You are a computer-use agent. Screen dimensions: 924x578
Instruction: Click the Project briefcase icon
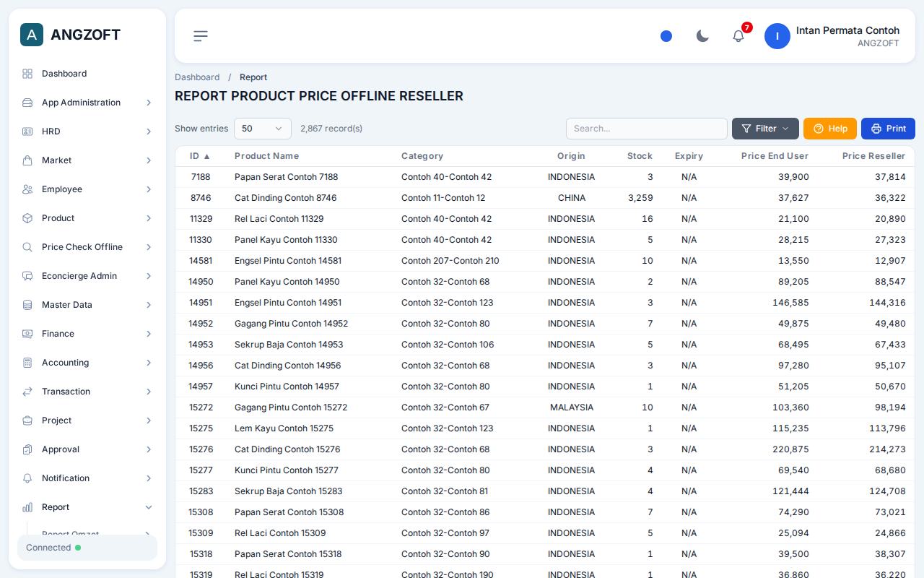coord(27,420)
